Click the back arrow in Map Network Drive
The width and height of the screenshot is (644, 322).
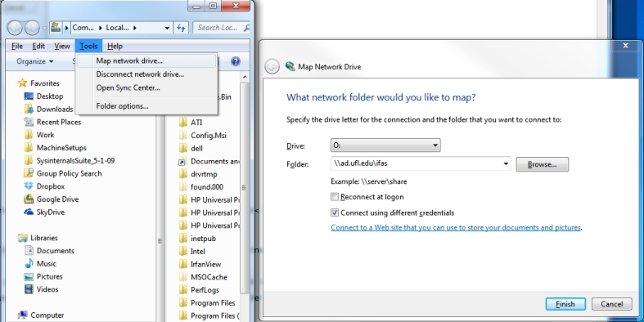tap(272, 66)
